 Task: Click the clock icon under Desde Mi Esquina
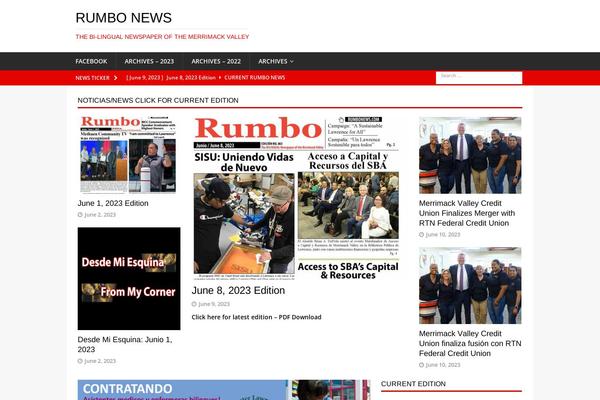click(80, 361)
